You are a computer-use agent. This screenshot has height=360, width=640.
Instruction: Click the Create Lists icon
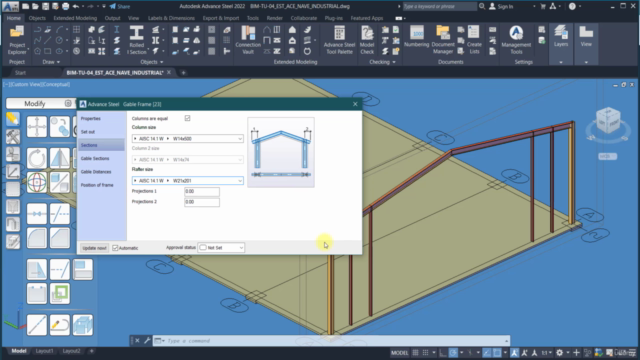474,40
